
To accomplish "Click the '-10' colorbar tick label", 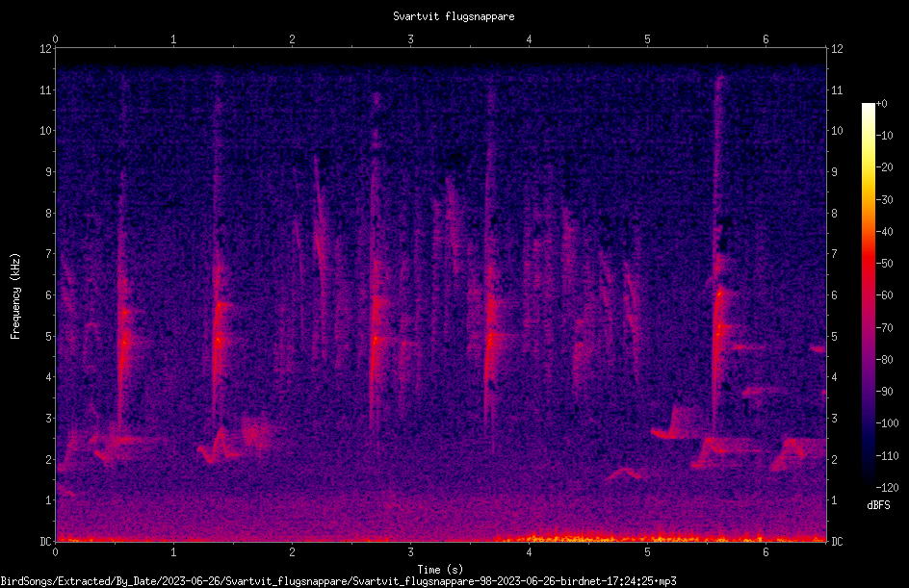I will (x=884, y=136).
